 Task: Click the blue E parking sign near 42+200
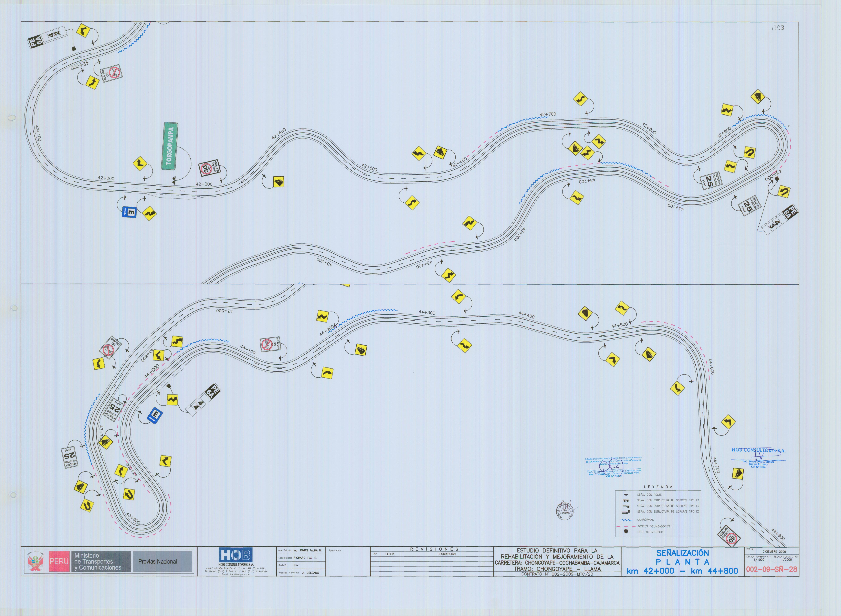tap(130, 212)
